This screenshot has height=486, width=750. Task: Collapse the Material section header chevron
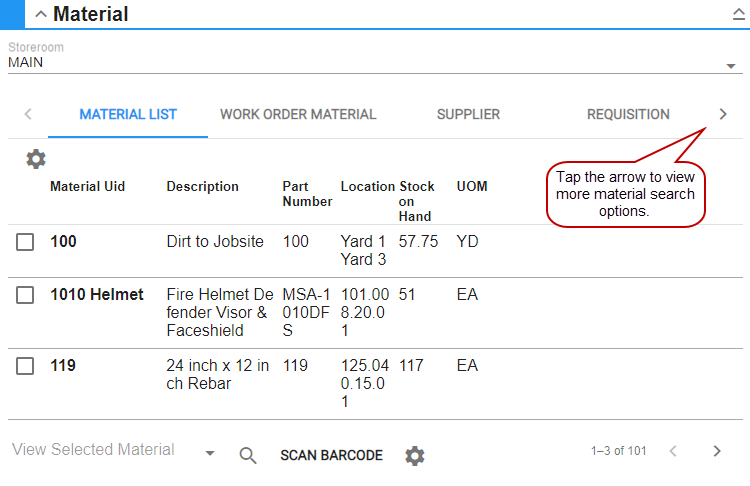41,14
